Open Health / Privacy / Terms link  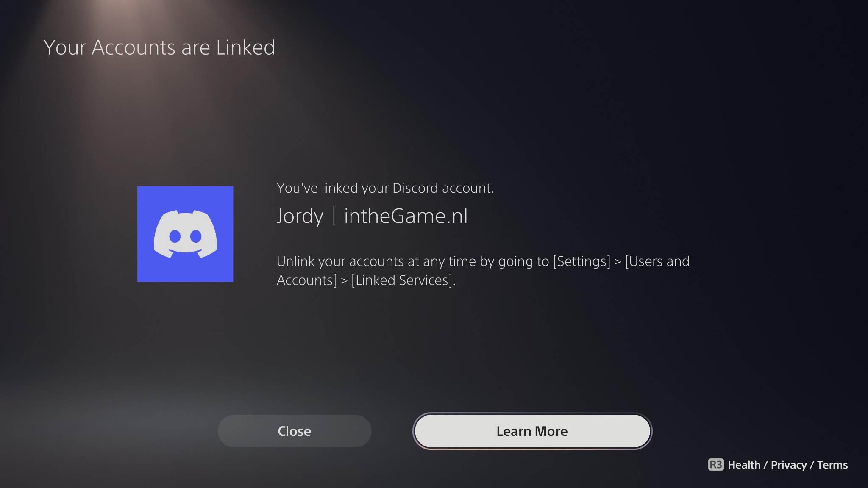click(788, 465)
